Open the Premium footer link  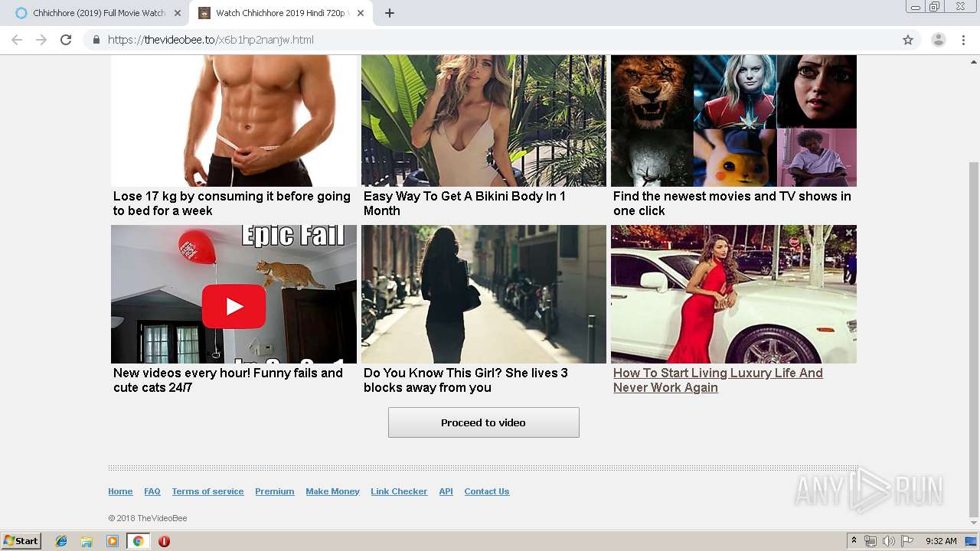point(275,491)
